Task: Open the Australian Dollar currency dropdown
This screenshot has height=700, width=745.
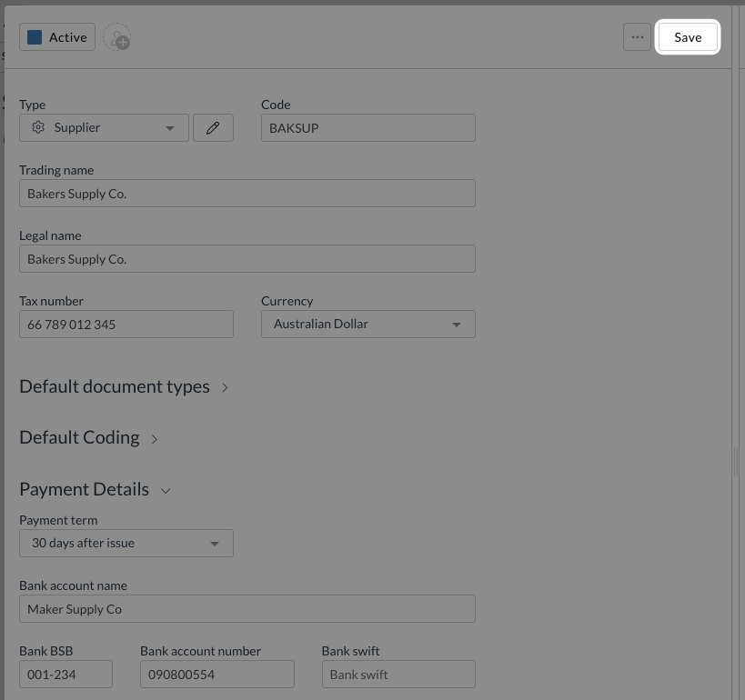Action: click(x=367, y=325)
